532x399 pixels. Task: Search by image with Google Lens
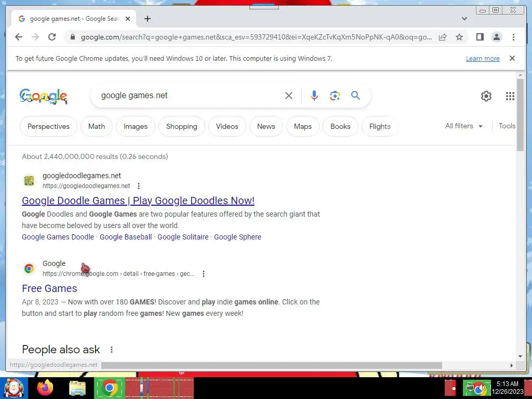pyautogui.click(x=335, y=96)
